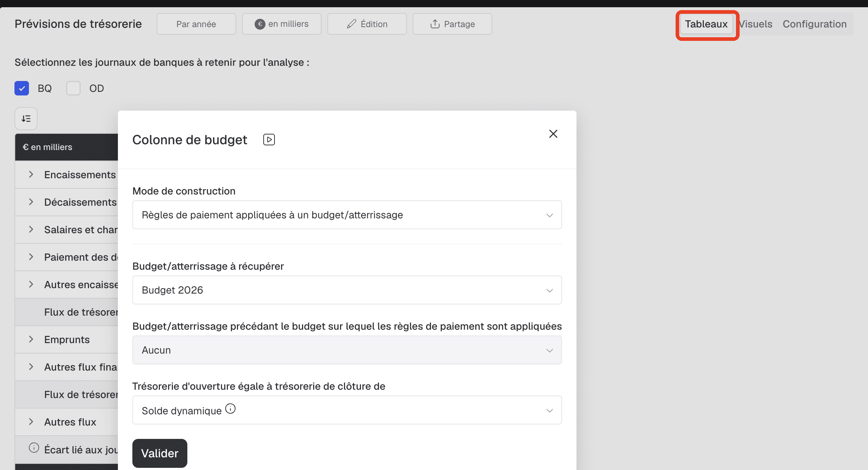Click the pencil icon in Édition button

(x=352, y=24)
